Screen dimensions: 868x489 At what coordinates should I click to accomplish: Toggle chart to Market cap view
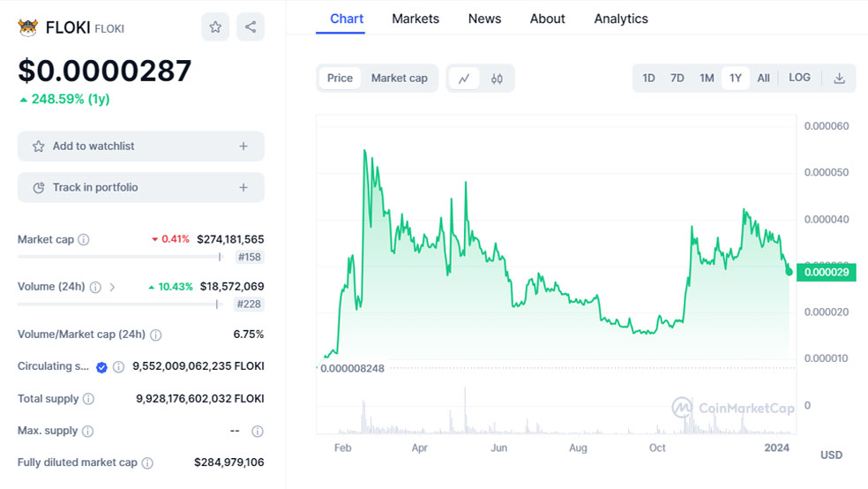(x=399, y=79)
